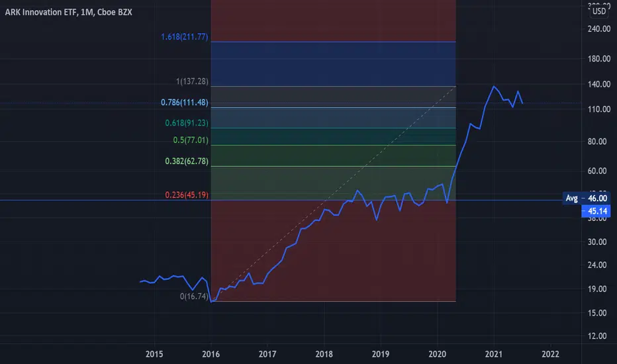Viewport: 617px width, 364px height.
Task: Click the blue Fibonacci zone above 137.28
Action: pos(333,64)
